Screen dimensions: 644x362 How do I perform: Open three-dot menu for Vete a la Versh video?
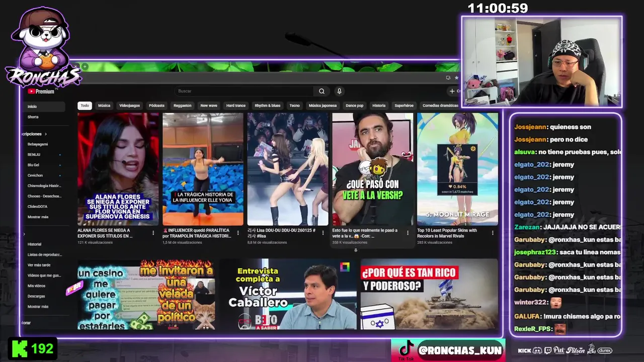tap(408, 233)
